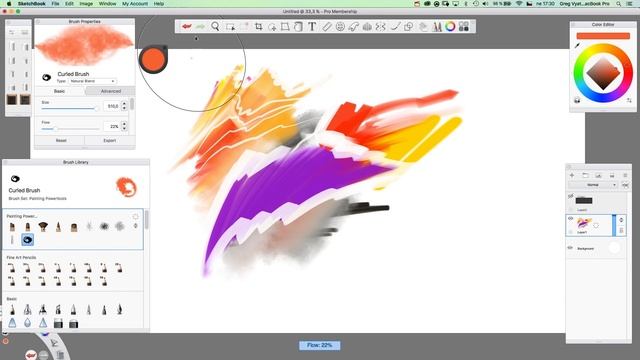Image resolution: width=640 pixels, height=360 pixels.
Task: Select the Perspective guide tool
Action: pyautogui.click(x=367, y=27)
